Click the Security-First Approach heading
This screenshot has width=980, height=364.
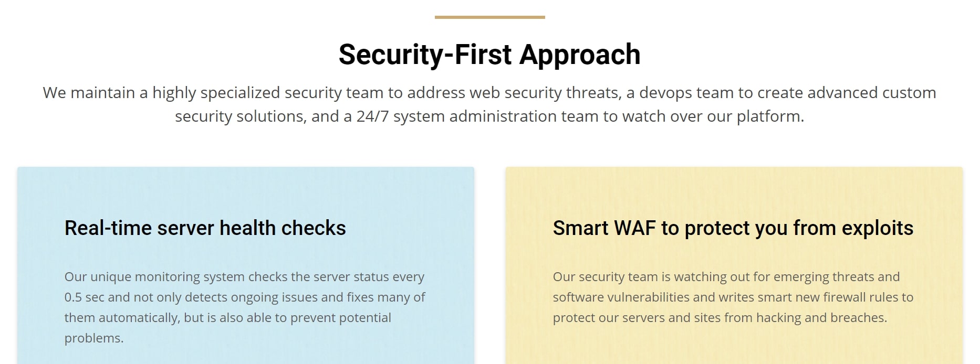(489, 55)
